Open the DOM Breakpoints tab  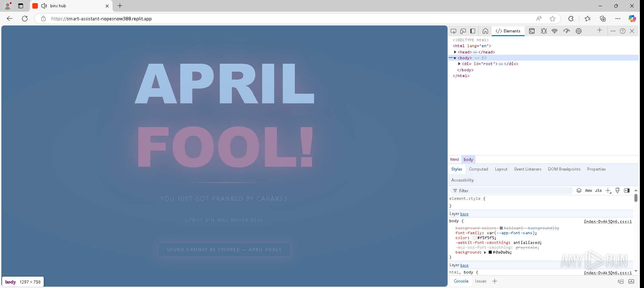coord(564,169)
